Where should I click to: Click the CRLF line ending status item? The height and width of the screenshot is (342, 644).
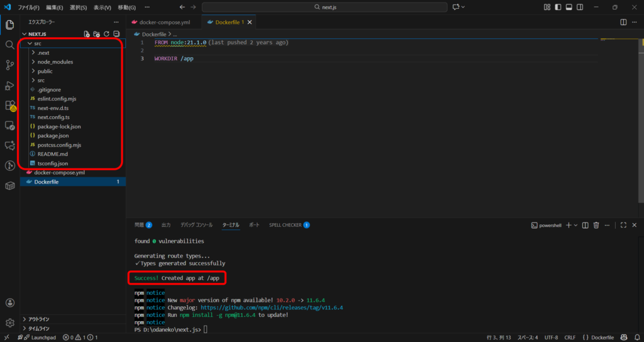(x=570, y=338)
